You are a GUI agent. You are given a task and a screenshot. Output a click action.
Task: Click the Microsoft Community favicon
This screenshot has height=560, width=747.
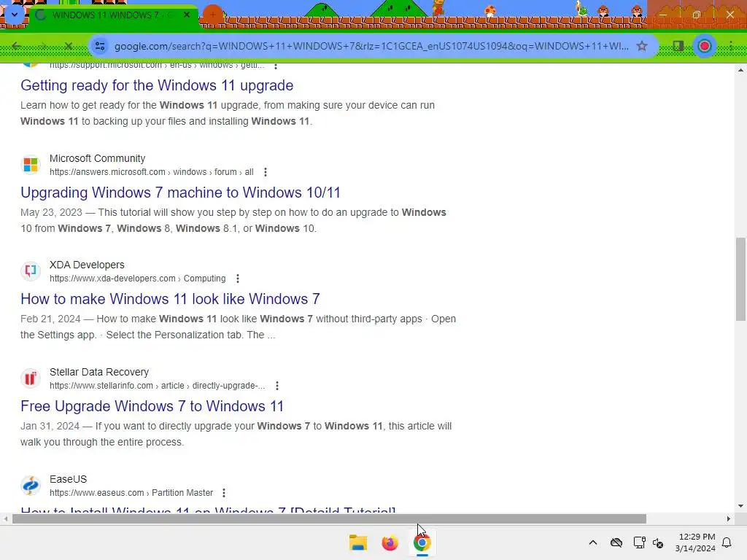click(x=31, y=165)
